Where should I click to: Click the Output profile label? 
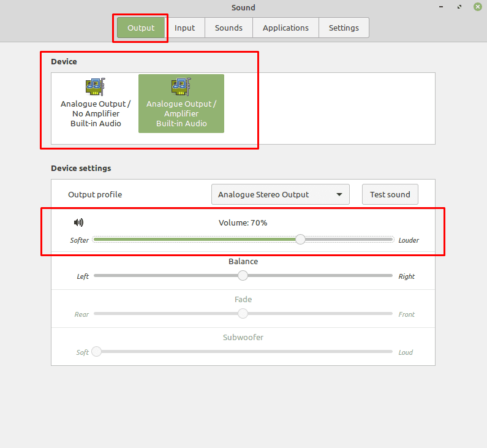pos(95,194)
